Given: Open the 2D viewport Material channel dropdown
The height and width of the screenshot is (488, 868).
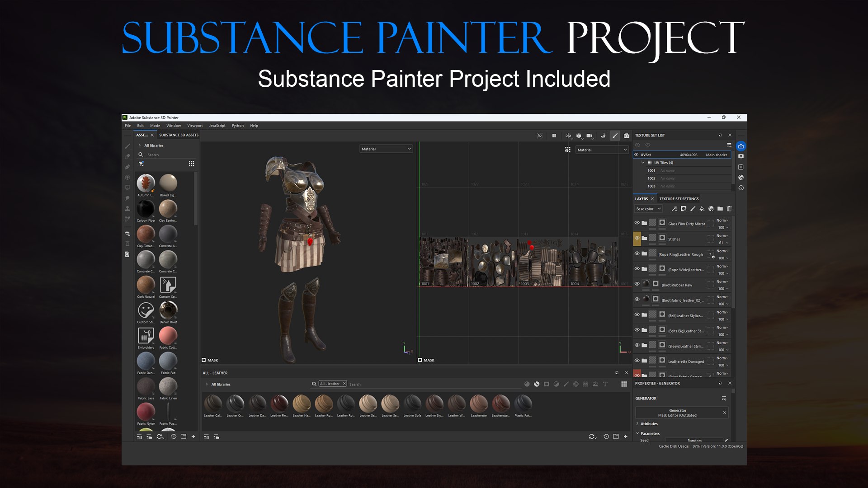Looking at the screenshot, I should [602, 150].
